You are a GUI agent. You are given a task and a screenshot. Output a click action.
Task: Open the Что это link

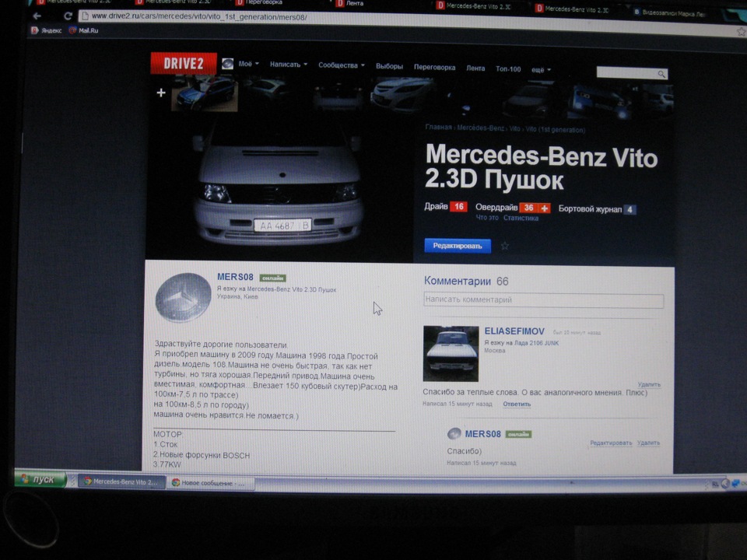click(487, 217)
